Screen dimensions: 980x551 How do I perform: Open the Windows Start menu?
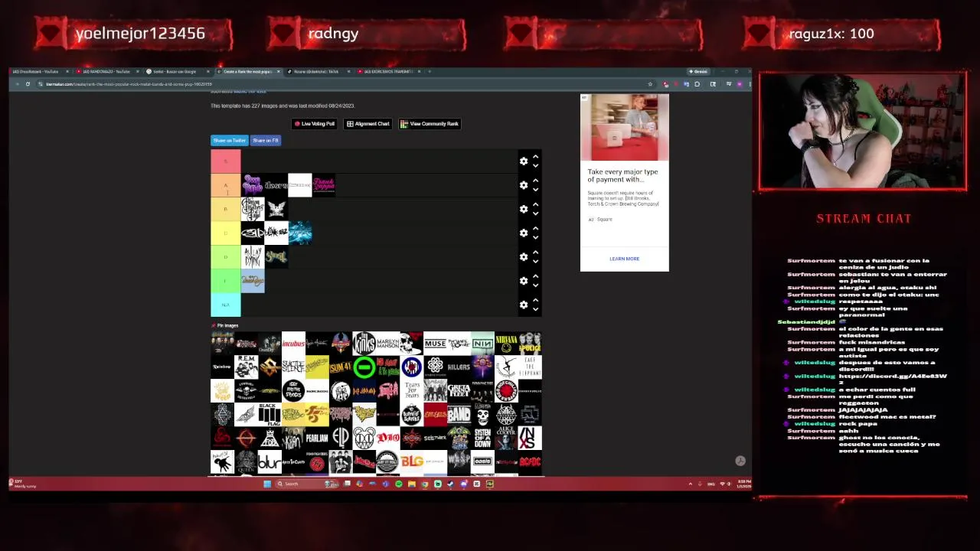click(x=266, y=484)
